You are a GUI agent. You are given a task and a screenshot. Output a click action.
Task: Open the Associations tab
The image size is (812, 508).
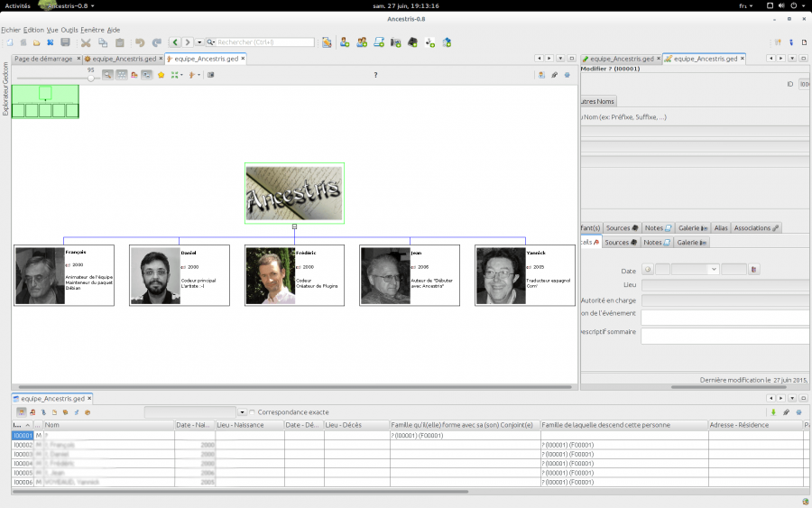tap(756, 228)
